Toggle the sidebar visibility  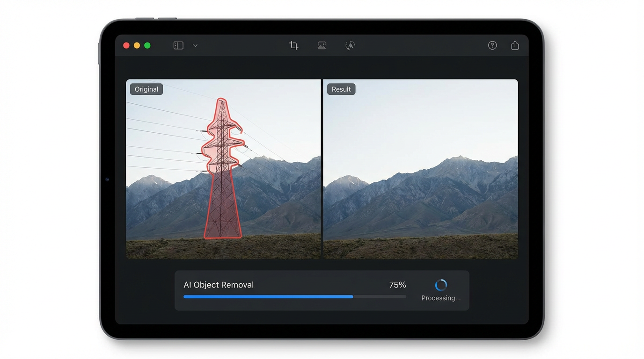(x=178, y=45)
